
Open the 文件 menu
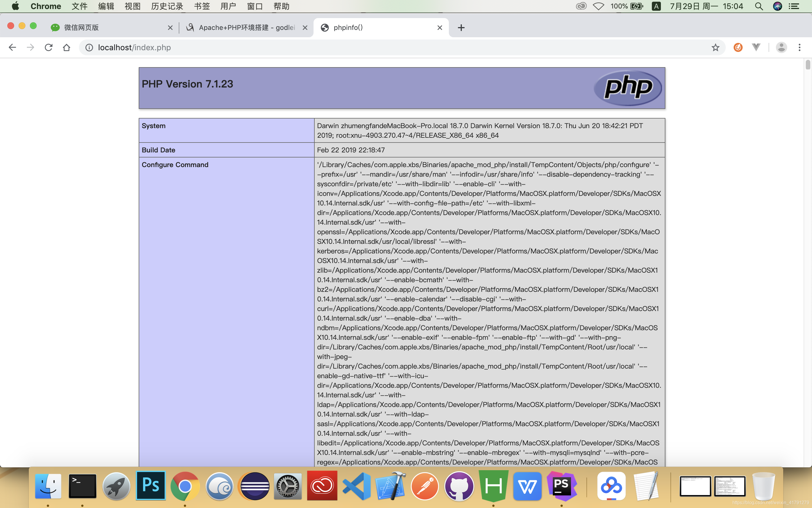tap(80, 6)
